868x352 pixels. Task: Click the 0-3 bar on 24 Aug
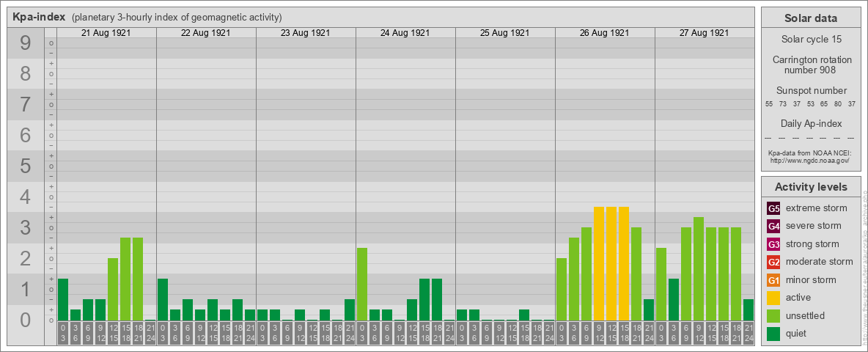coord(362,285)
